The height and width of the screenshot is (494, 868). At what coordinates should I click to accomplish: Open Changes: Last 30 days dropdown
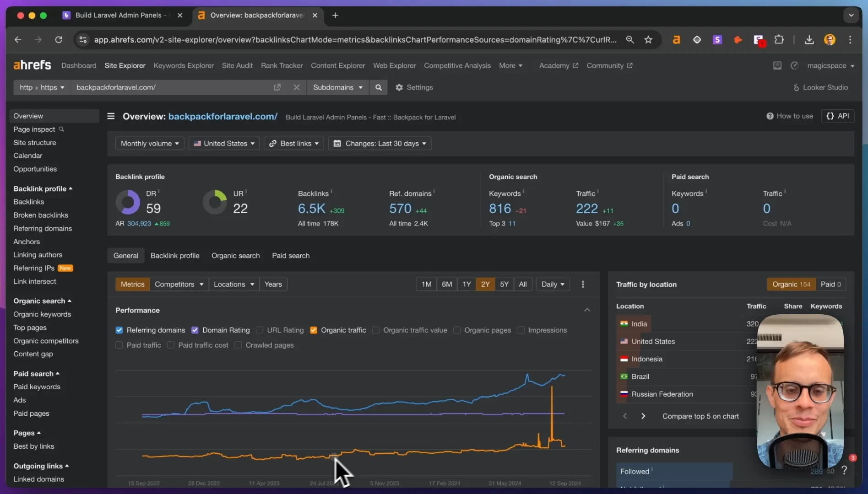(x=380, y=144)
